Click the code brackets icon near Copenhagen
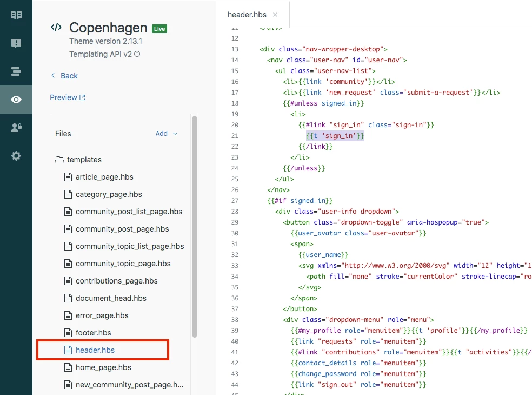This screenshot has height=395, width=532. coord(56,27)
